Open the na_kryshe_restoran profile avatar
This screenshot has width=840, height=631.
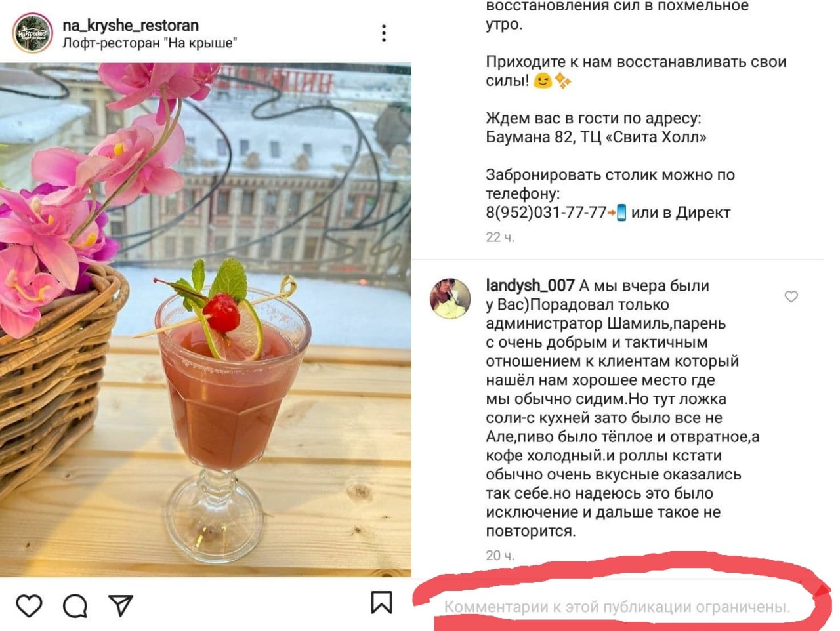pos(32,33)
